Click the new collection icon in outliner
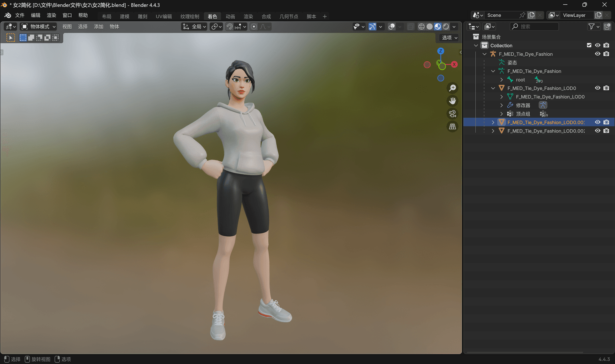 (607, 26)
